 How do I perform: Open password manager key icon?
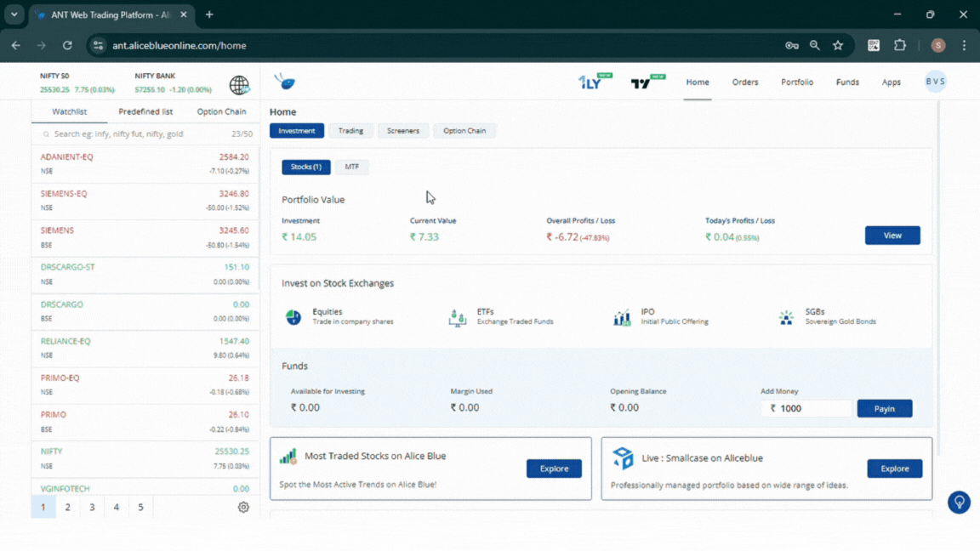[792, 45]
